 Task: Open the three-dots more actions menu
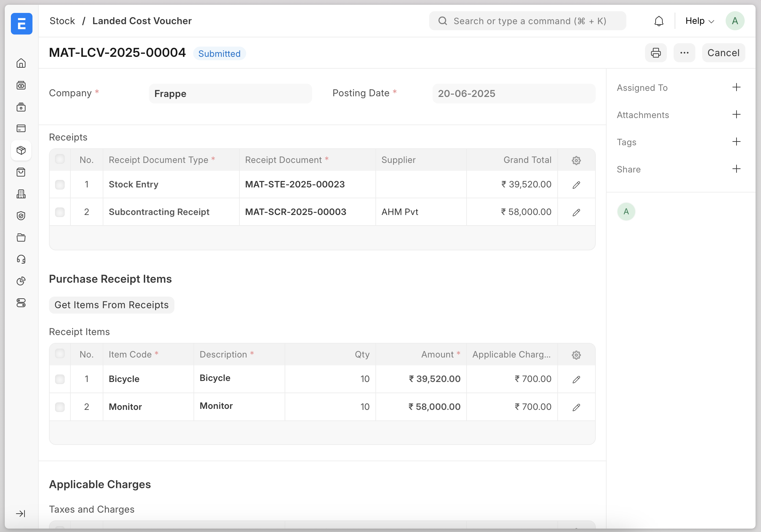coord(684,53)
